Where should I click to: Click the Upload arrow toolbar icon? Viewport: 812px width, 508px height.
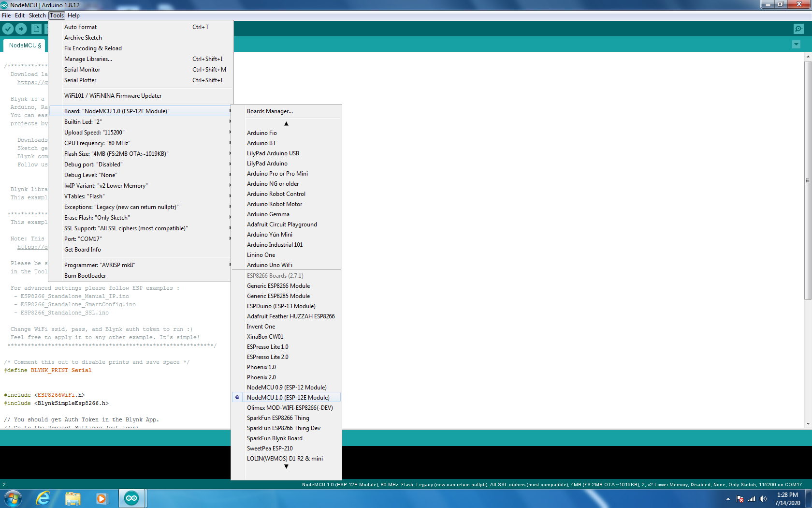(x=21, y=29)
